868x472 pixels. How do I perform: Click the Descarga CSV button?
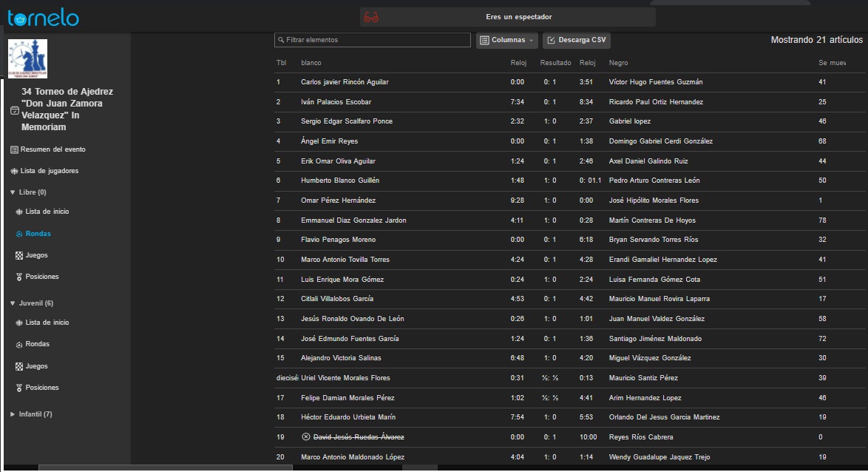click(x=576, y=40)
